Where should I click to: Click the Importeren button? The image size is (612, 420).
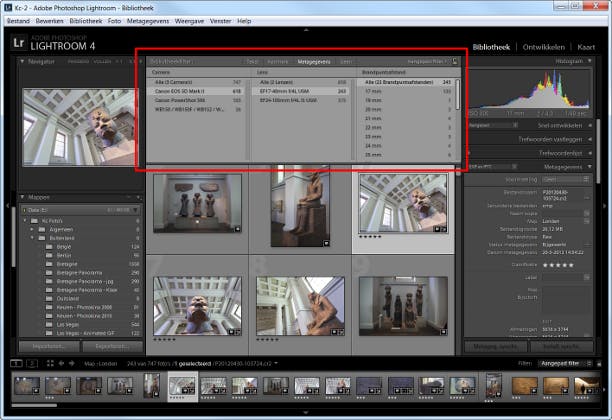click(45, 346)
